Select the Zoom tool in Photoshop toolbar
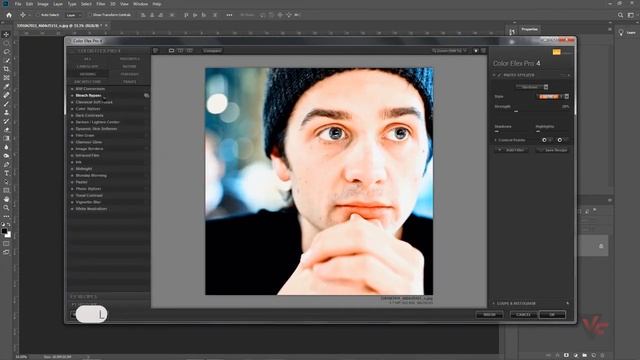The height and width of the screenshot is (360, 640). pos(6,208)
